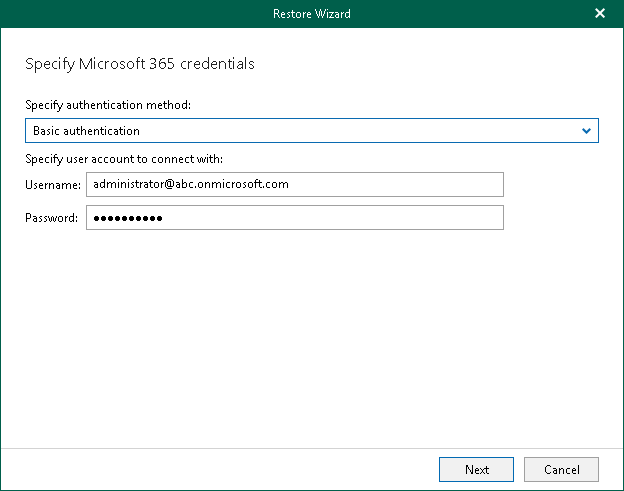Screen dimensions: 624x491
Task: Click the empty area right of the username text
Action: pyautogui.click(x=400, y=185)
